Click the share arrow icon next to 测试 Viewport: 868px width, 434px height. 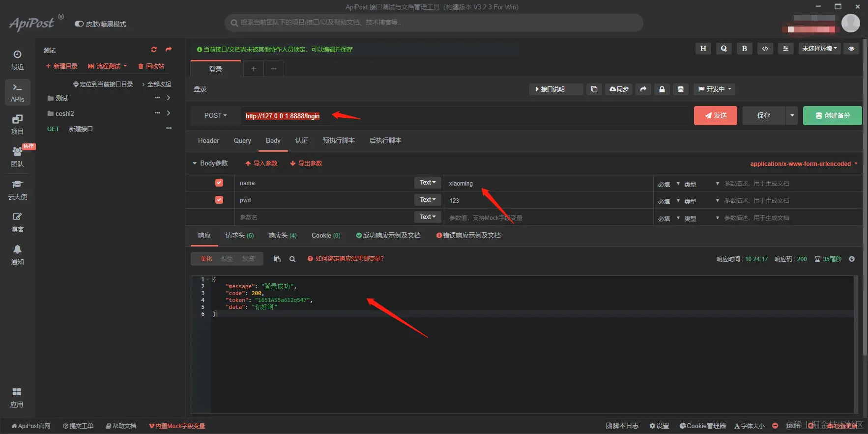tap(169, 50)
